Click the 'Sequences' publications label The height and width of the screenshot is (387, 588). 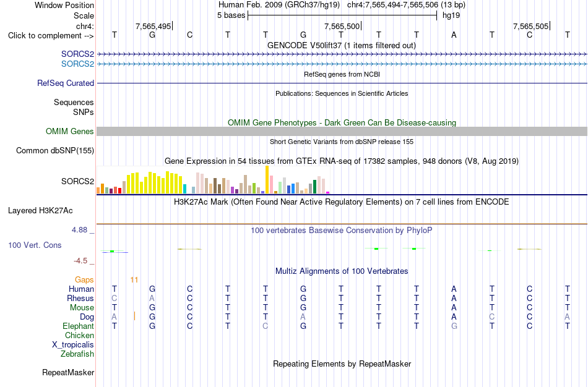click(74, 102)
